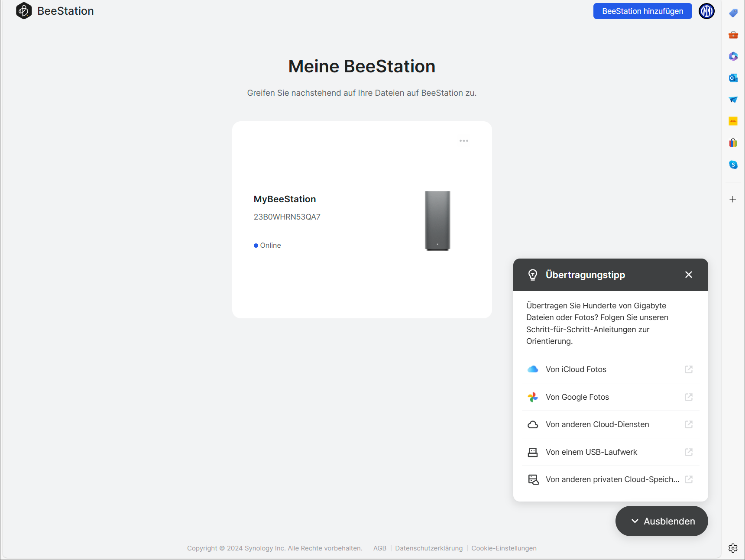This screenshot has height=560, width=745.
Task: Open Von einem USB-Laufwerk guide
Action: [x=611, y=452]
